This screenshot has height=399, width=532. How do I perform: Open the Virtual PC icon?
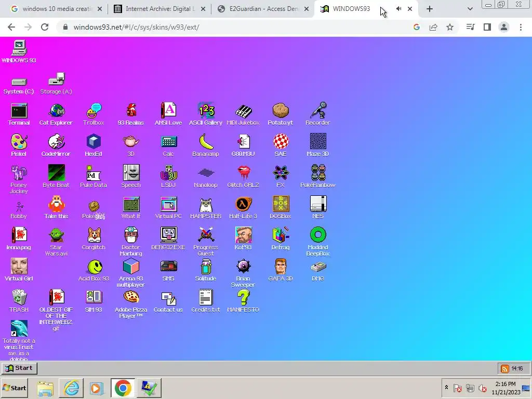point(168,208)
